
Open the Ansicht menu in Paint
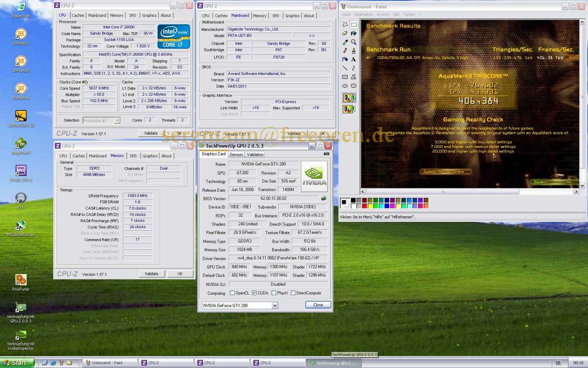383,14
